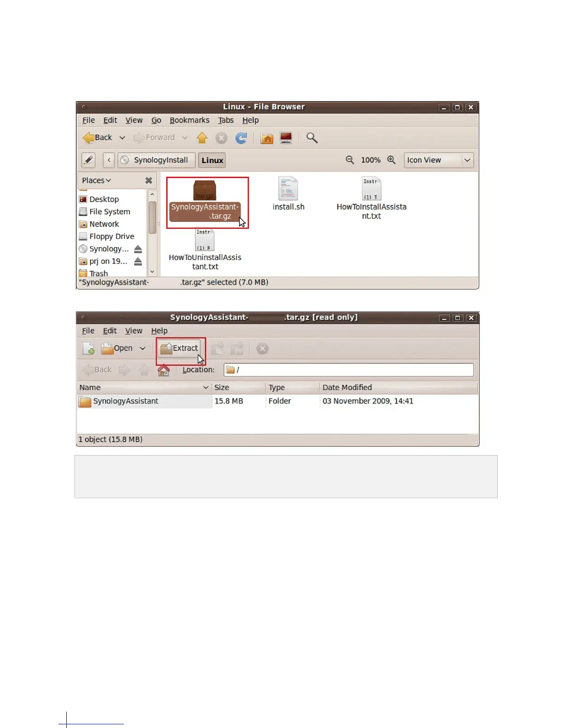The height and width of the screenshot is (728, 563).
Task: Click the path bar left scroll arrow
Action: point(109,160)
